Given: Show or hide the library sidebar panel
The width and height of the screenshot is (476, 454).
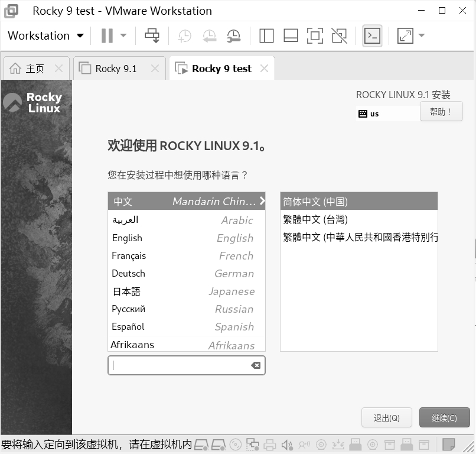Looking at the screenshot, I should pyautogui.click(x=266, y=35).
